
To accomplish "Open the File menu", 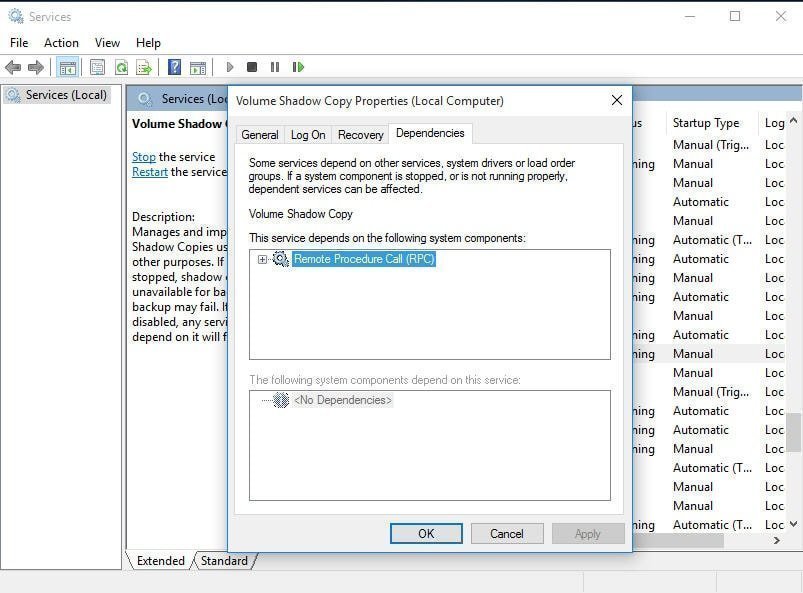I will 19,43.
